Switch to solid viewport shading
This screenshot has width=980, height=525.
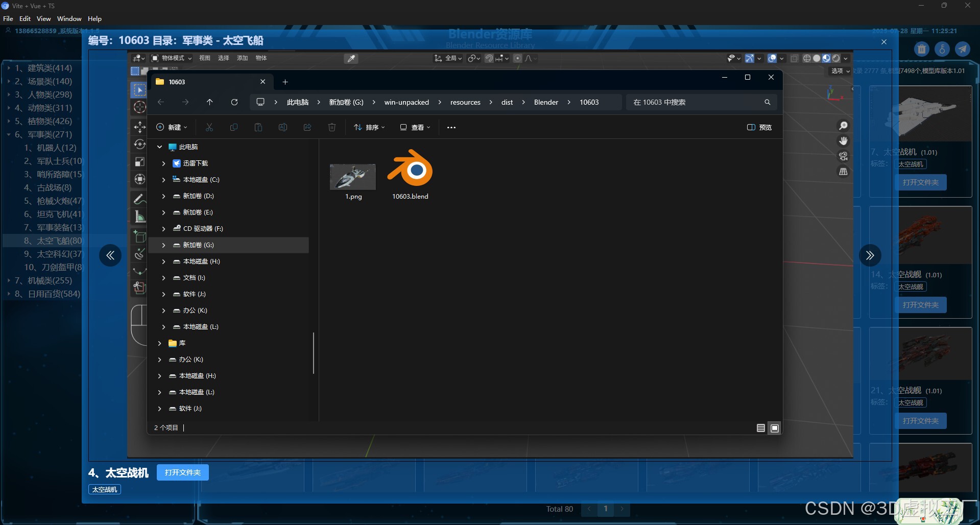817,58
